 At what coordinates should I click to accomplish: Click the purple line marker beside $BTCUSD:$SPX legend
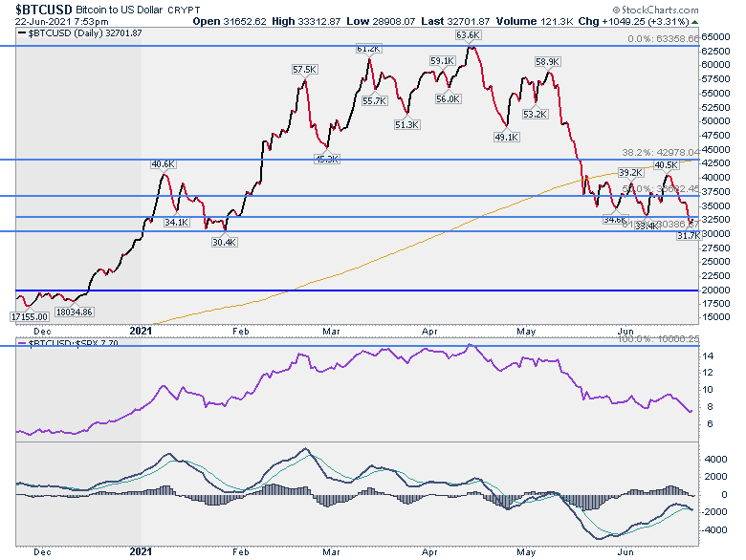[22, 343]
